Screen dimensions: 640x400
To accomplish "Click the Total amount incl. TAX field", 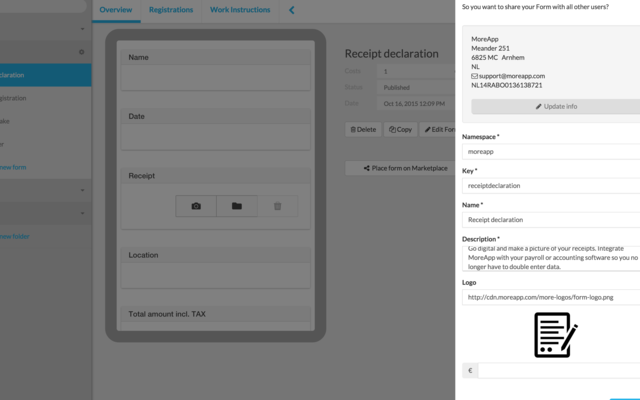I will click(216, 326).
